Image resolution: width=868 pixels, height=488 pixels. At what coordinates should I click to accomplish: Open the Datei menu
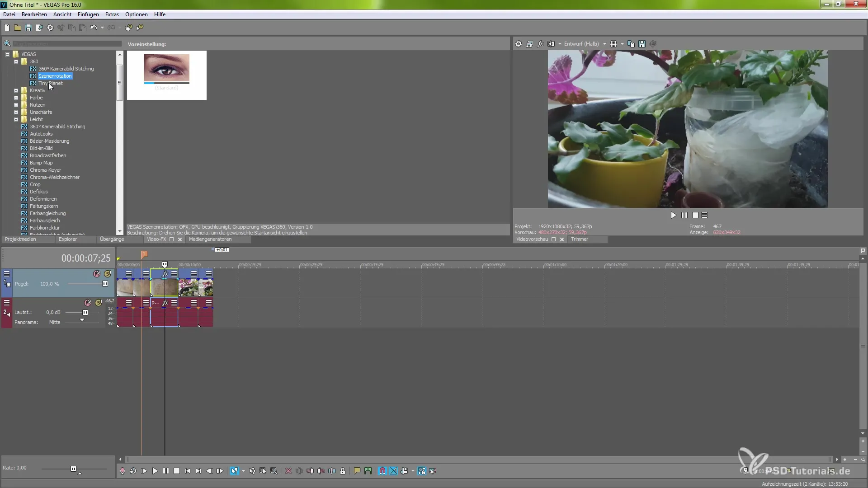point(9,14)
